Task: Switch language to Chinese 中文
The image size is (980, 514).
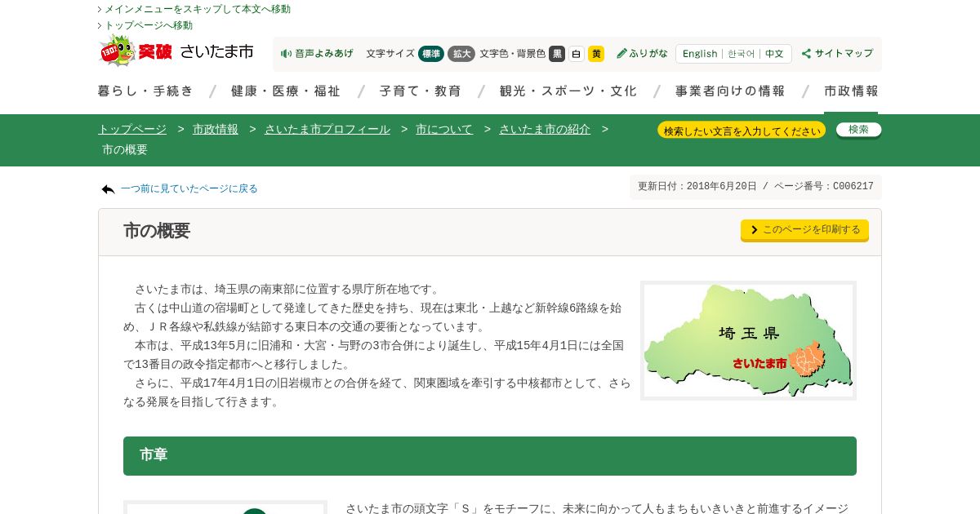Action: tap(774, 54)
